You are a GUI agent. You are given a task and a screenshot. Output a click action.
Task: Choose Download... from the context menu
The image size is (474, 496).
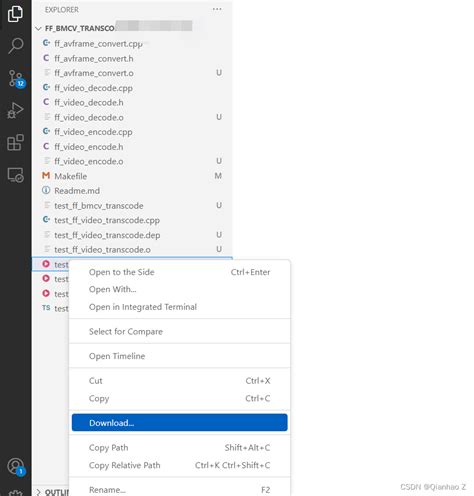coord(179,423)
